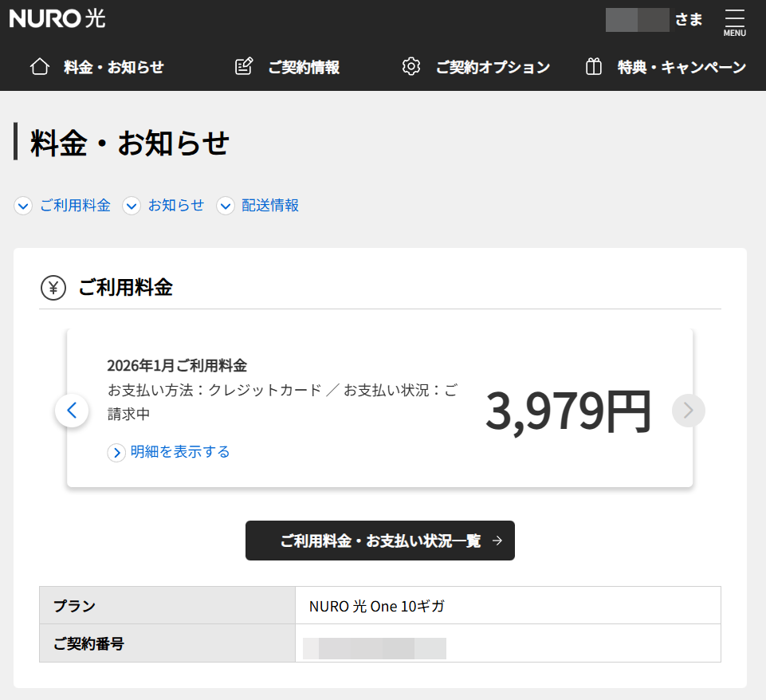Click the gear icon beside ご契約オプション

[x=410, y=66]
